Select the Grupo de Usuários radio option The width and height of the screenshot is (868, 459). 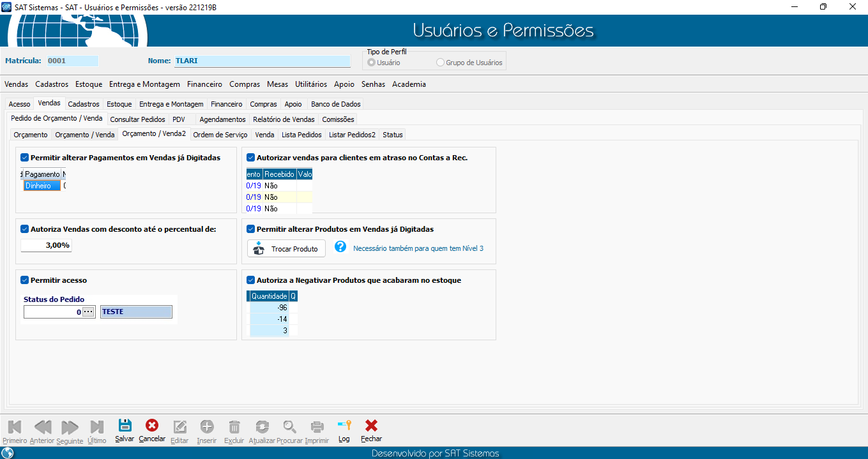pyautogui.click(x=440, y=63)
